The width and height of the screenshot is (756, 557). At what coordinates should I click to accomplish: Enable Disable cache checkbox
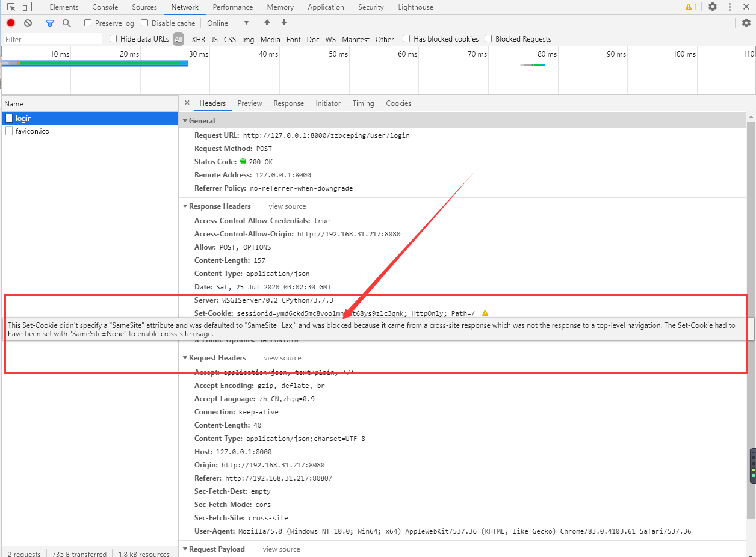[x=144, y=23]
